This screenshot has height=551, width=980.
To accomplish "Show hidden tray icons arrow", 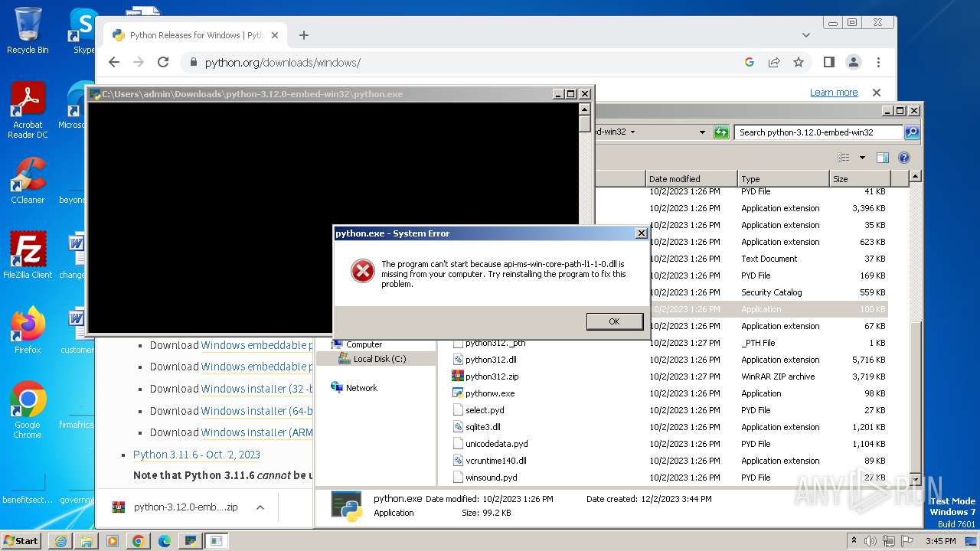I will [854, 541].
